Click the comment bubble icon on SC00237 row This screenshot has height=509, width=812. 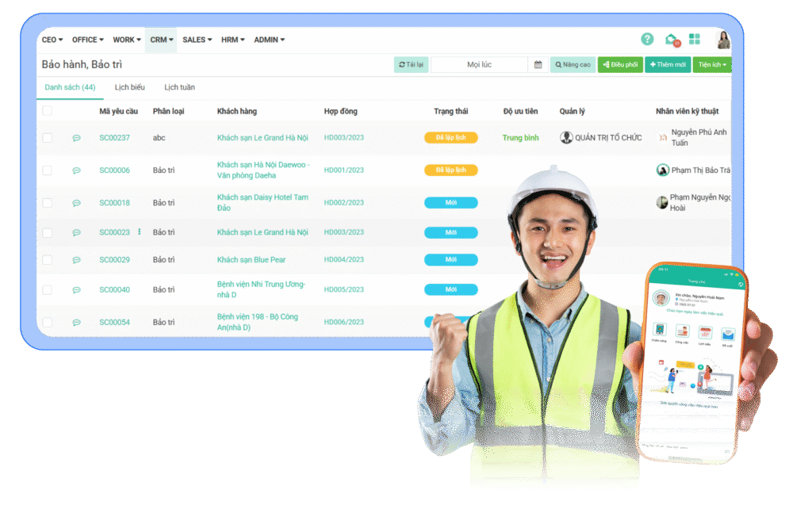coord(75,137)
